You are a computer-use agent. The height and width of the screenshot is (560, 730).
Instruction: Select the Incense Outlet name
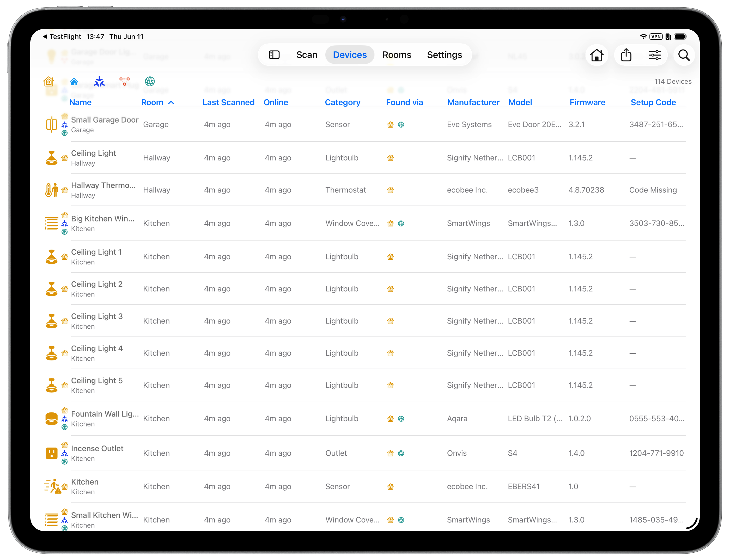pos(97,449)
